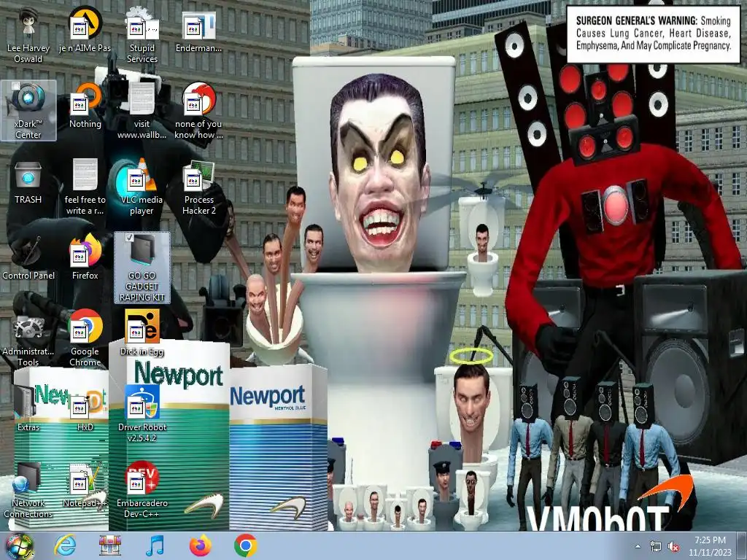Launch Process Hacker 2
747x560 pixels.
pyautogui.click(x=198, y=187)
